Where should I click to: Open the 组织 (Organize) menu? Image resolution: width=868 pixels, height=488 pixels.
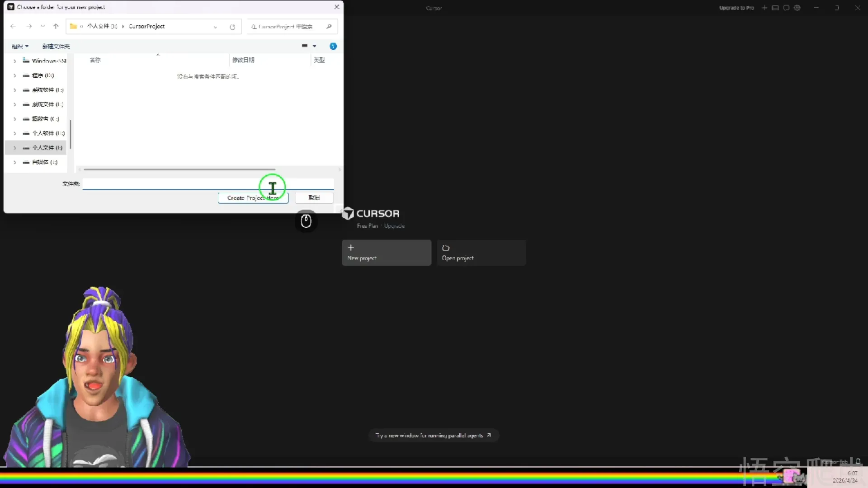(x=20, y=46)
